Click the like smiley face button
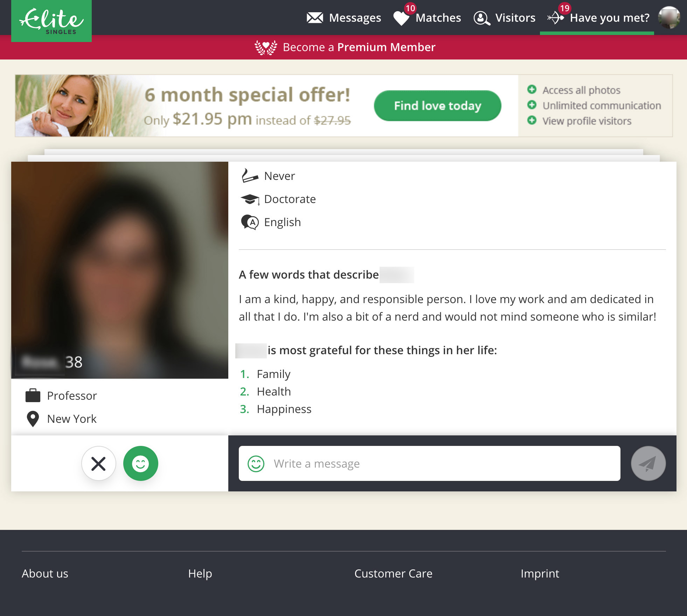 [141, 463]
